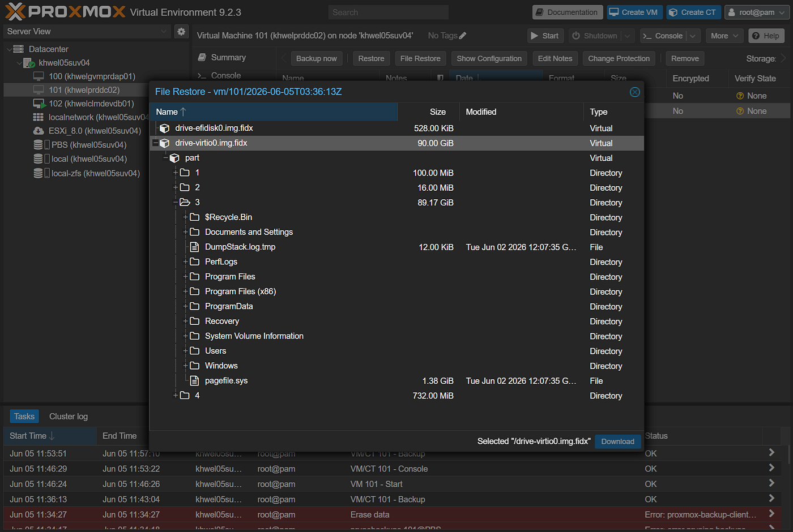Select the drive-efidisk0.img.fidx disk icon
This screenshot has height=532, width=793.
(165, 128)
